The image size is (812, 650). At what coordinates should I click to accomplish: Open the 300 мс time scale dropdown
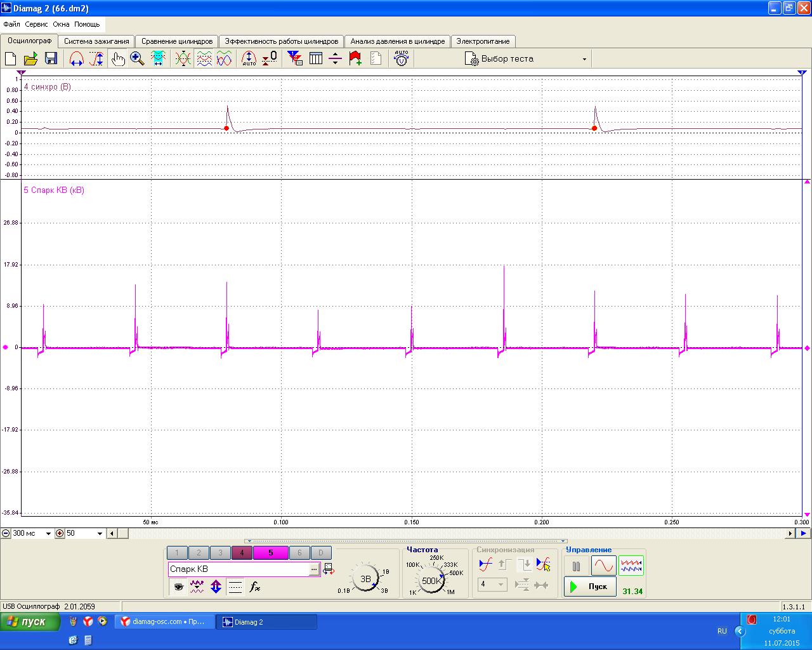(x=48, y=533)
